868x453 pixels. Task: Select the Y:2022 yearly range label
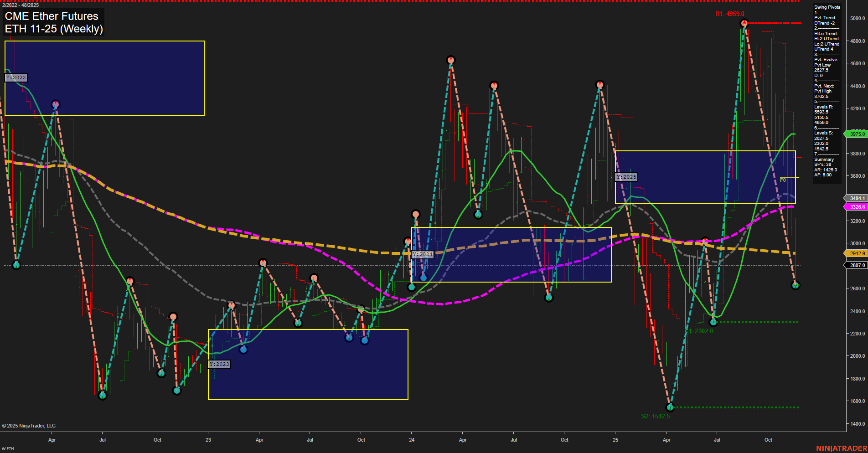click(x=16, y=77)
